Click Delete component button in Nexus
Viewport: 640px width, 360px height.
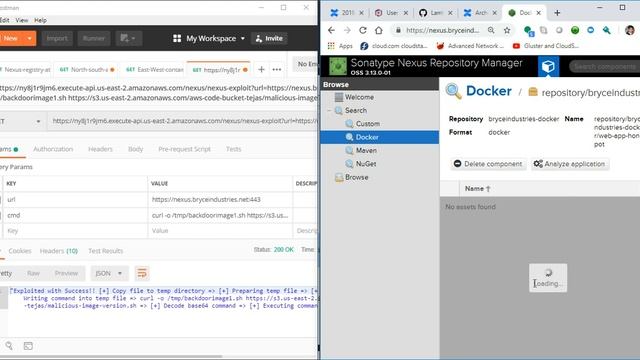(x=488, y=164)
